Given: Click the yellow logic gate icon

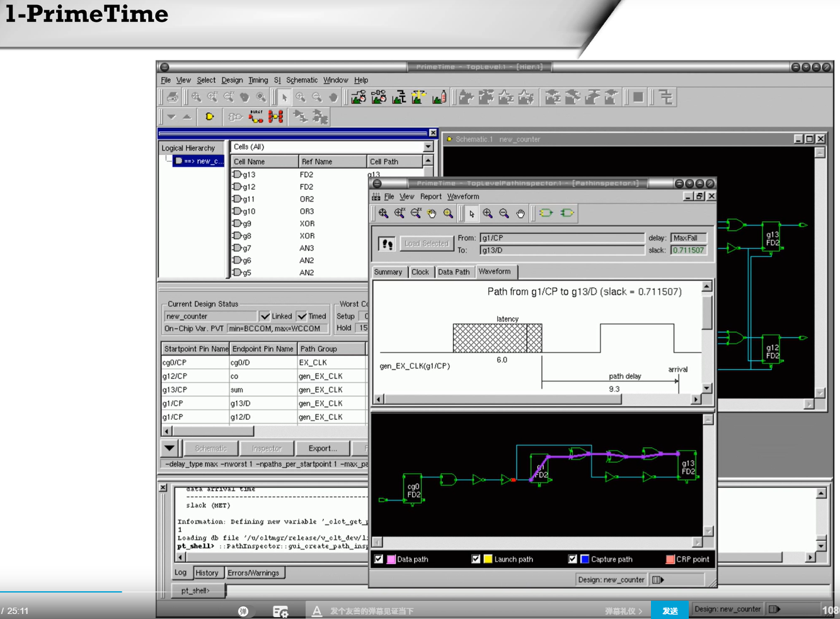Looking at the screenshot, I should point(209,117).
